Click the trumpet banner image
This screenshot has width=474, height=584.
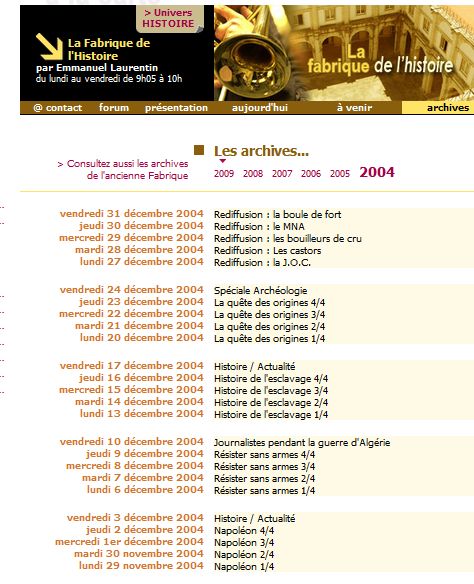tap(344, 53)
